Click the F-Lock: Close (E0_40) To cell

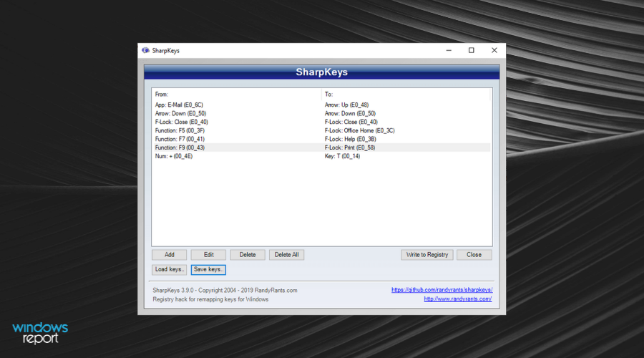pyautogui.click(x=351, y=122)
